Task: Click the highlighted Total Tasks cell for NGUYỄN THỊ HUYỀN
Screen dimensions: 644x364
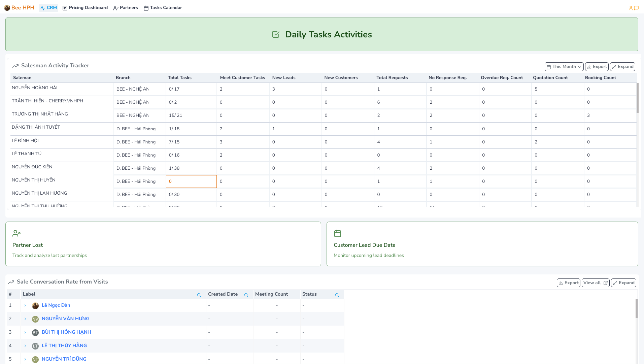Action: pos(191,181)
